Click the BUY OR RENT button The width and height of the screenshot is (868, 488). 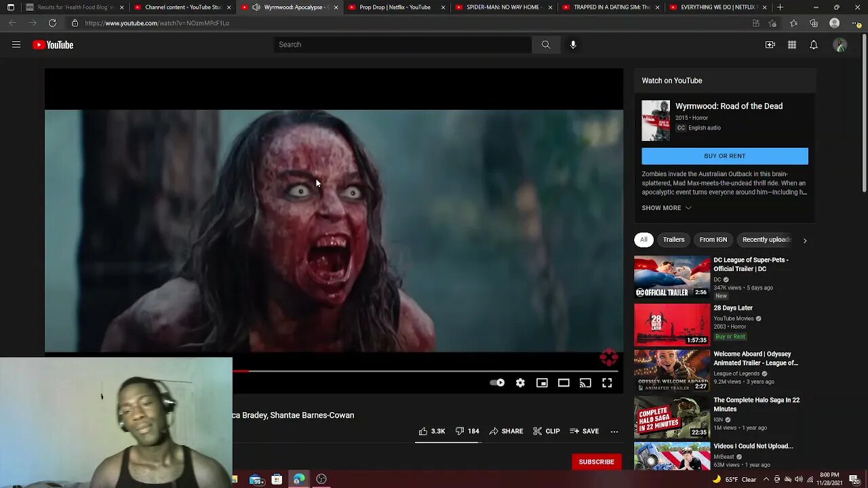click(725, 156)
